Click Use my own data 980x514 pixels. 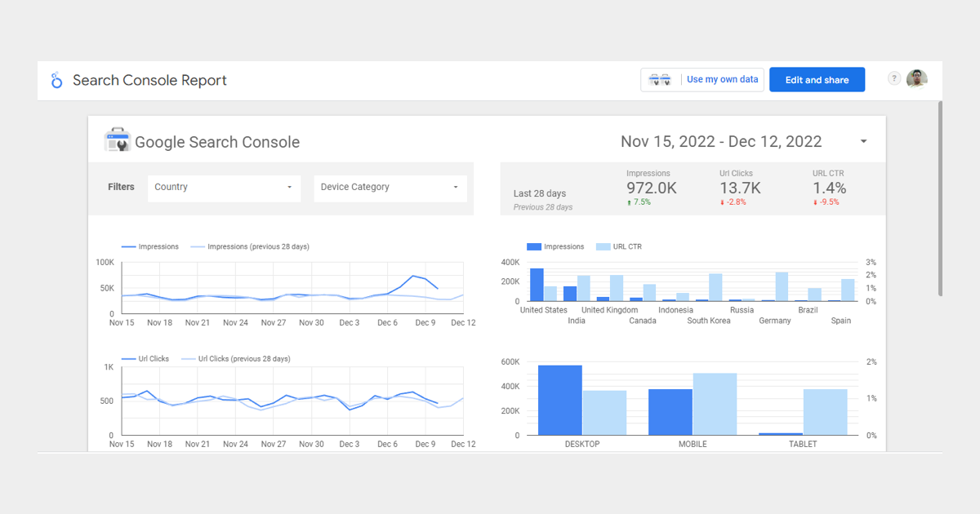(722, 80)
